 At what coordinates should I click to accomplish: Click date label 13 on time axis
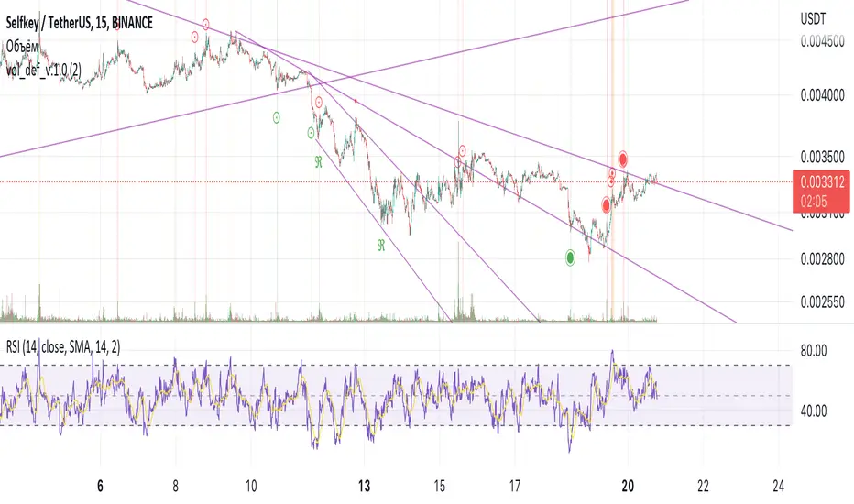tap(365, 486)
